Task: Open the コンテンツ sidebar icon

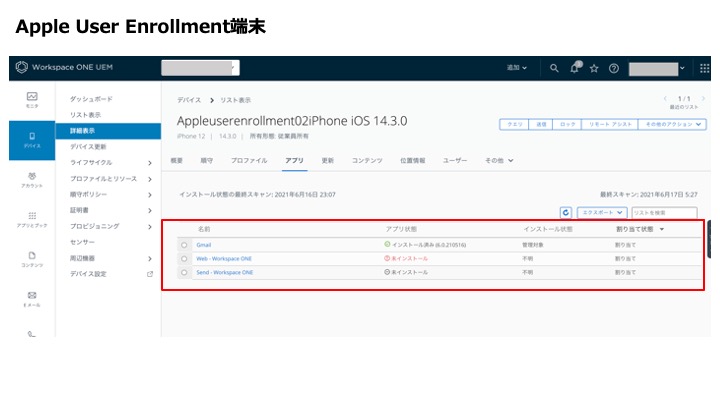Action: pyautogui.click(x=32, y=259)
